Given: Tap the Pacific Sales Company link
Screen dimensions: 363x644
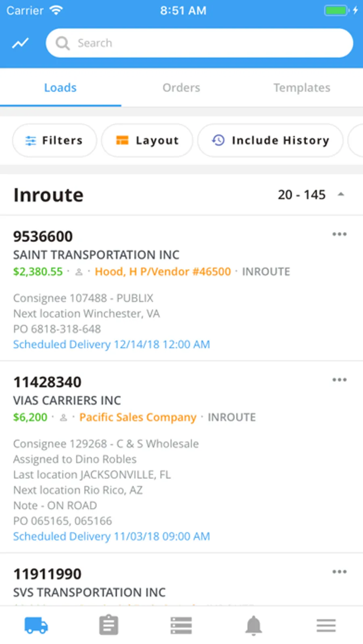Looking at the screenshot, I should (138, 417).
